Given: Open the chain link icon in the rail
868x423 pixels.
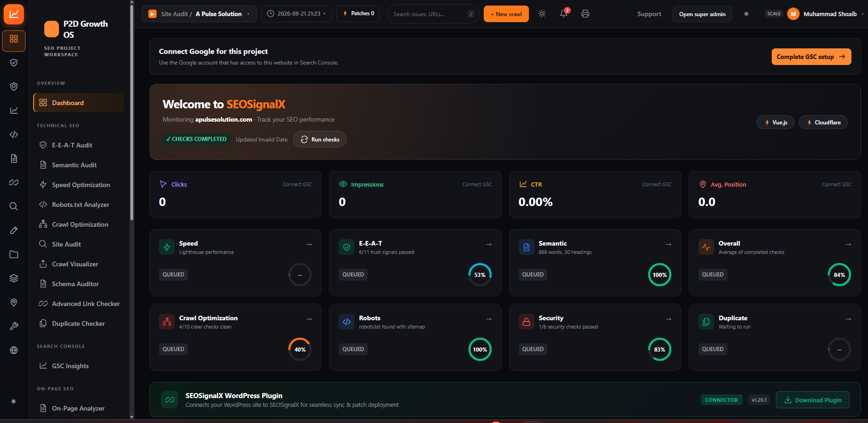Looking at the screenshot, I should (x=14, y=182).
